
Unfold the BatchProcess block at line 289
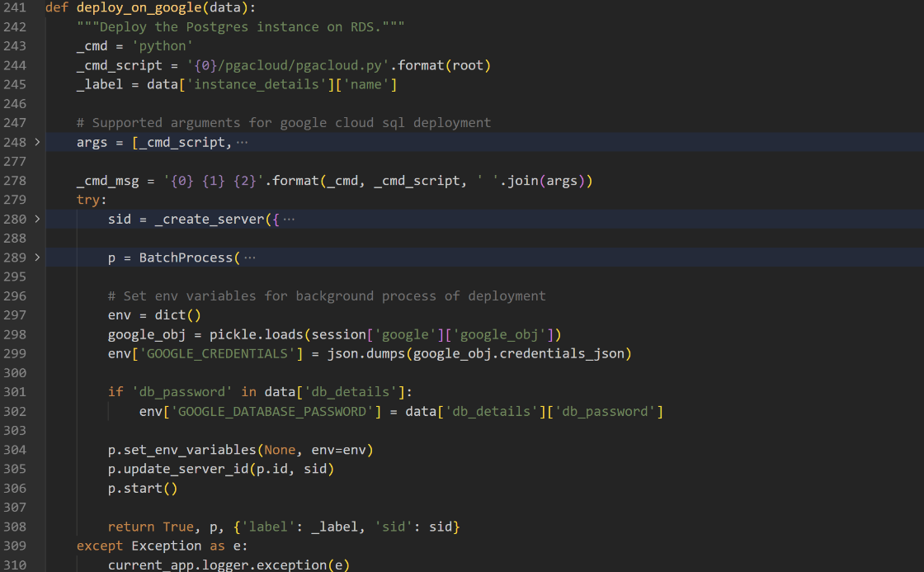36,258
